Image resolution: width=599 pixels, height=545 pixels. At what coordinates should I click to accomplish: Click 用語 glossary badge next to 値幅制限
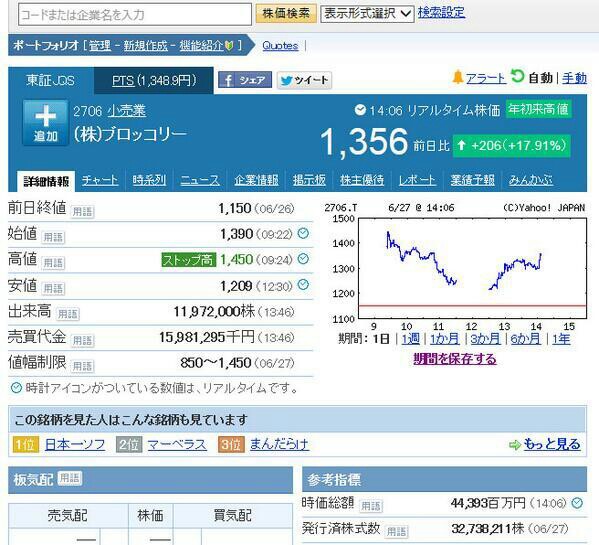pyautogui.click(x=83, y=366)
